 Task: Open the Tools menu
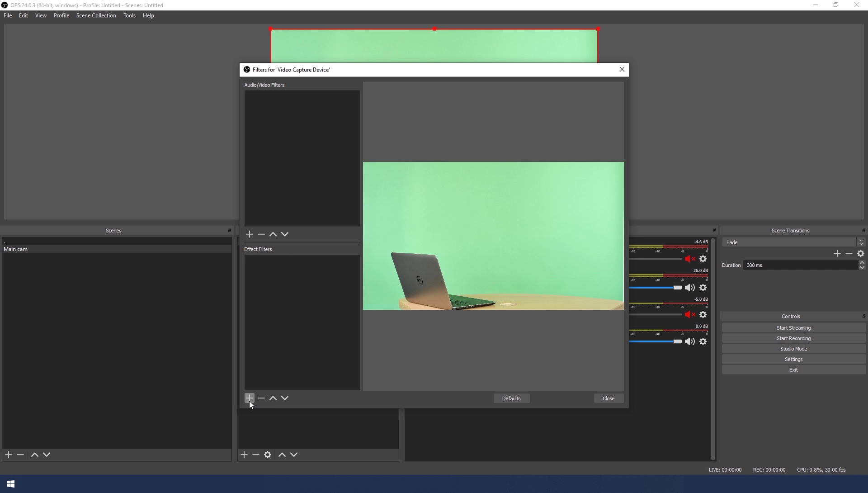129,15
